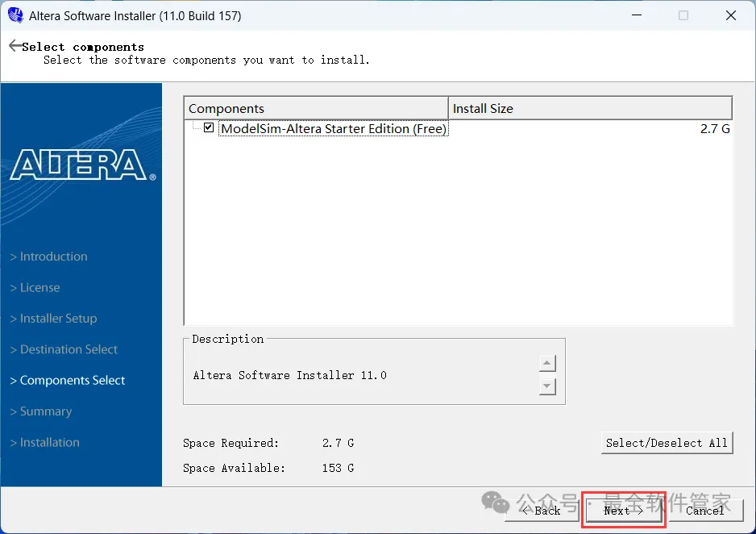Image resolution: width=756 pixels, height=534 pixels.
Task: Minimize the installer window
Action: click(637, 15)
